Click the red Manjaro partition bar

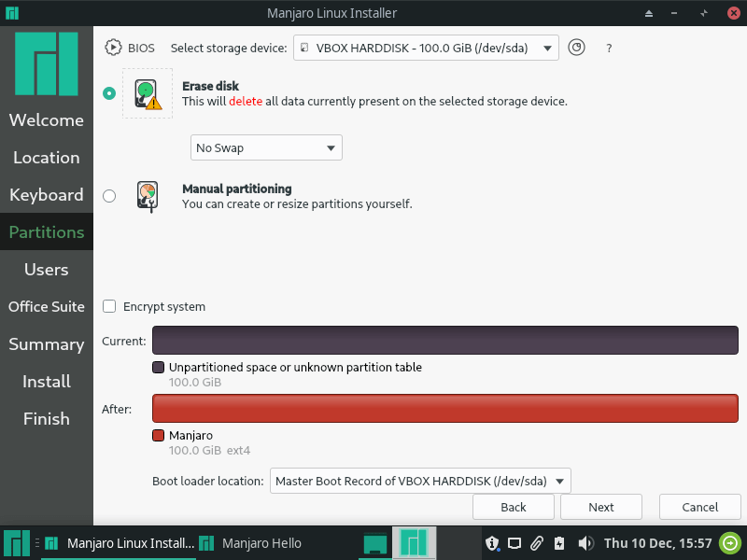pyautogui.click(x=445, y=408)
